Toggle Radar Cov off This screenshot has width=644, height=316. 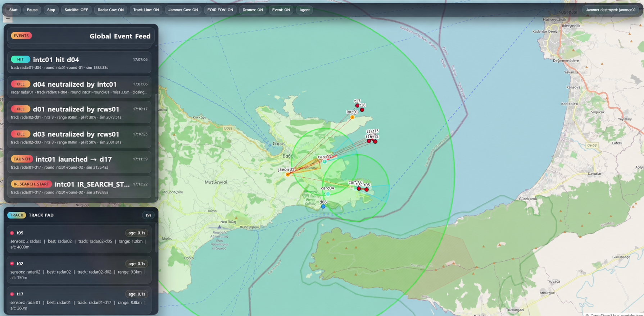110,10
